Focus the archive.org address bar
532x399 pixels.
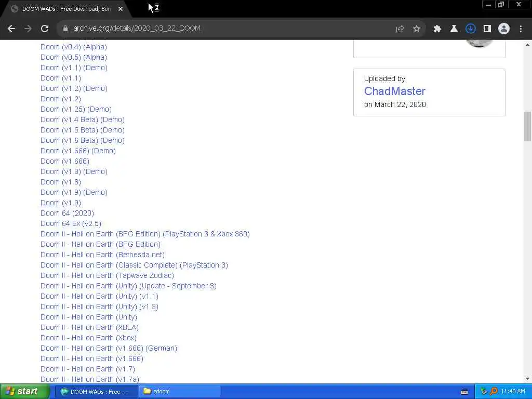coord(224,29)
